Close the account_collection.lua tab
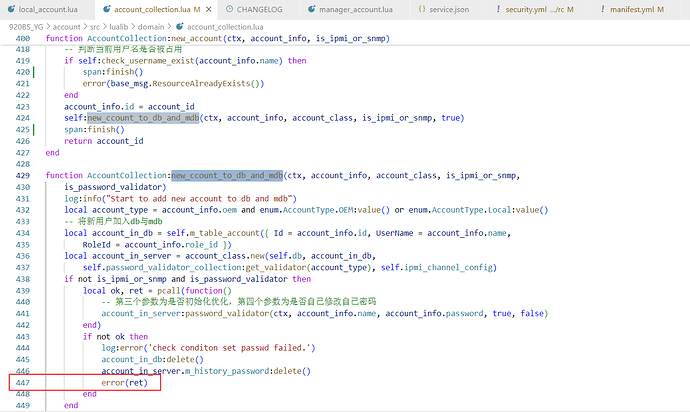 click(x=207, y=8)
